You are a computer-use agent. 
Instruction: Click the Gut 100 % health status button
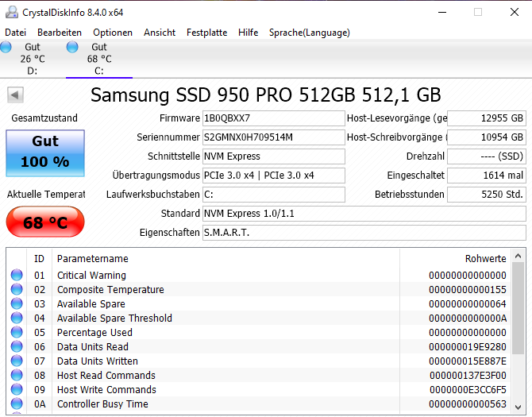pyautogui.click(x=45, y=153)
